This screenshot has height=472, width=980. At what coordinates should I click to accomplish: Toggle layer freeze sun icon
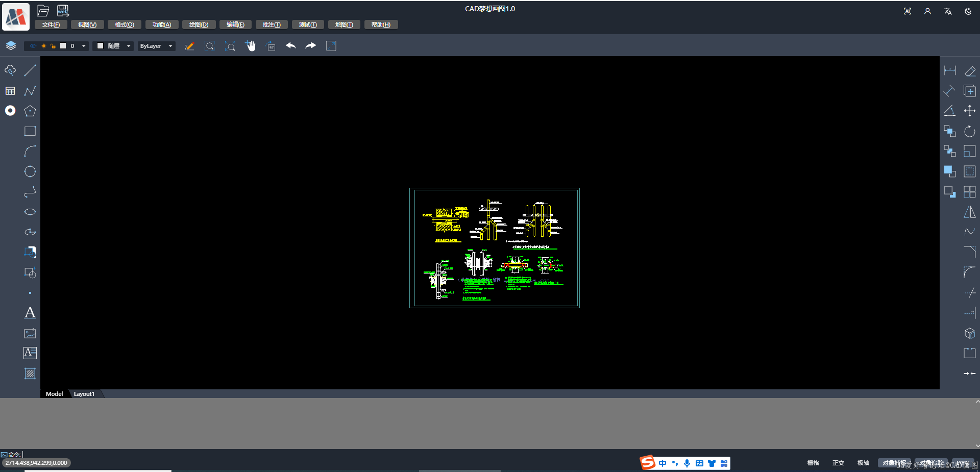click(43, 46)
